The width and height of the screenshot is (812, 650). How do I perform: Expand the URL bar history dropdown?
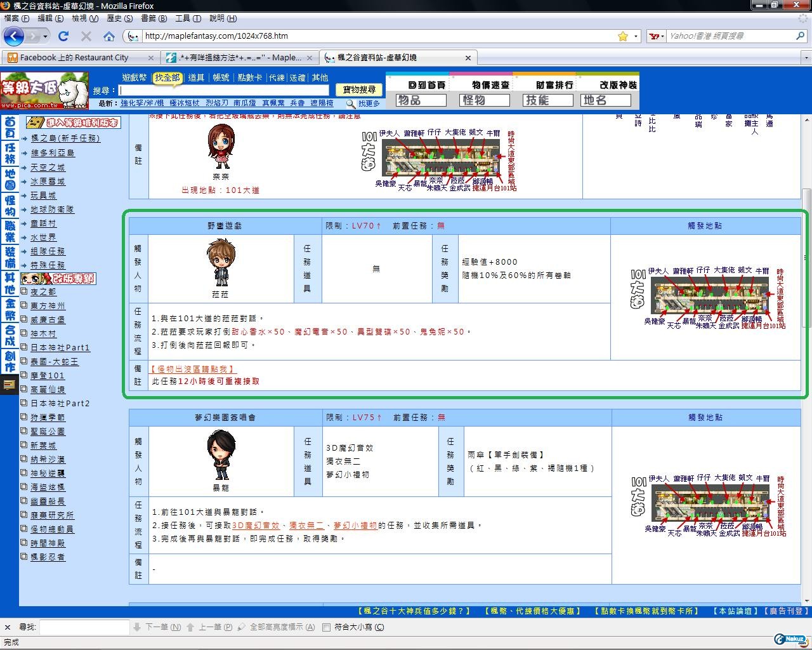636,36
